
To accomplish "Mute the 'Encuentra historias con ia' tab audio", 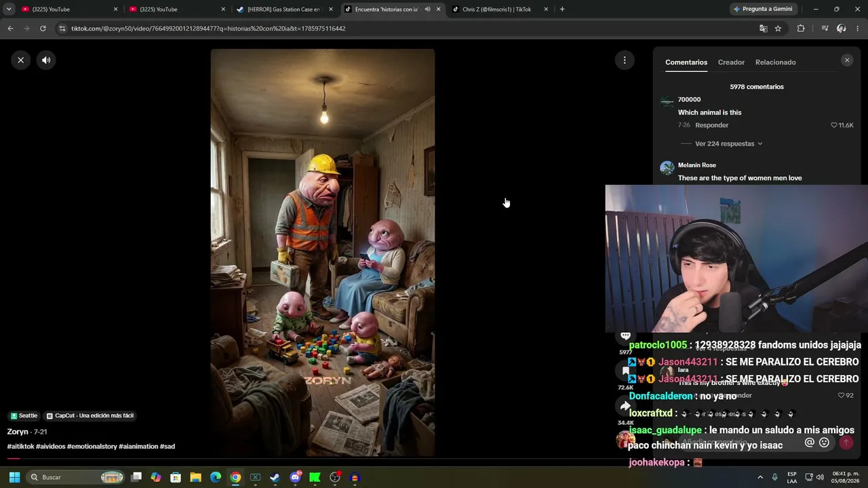I will pos(427,9).
